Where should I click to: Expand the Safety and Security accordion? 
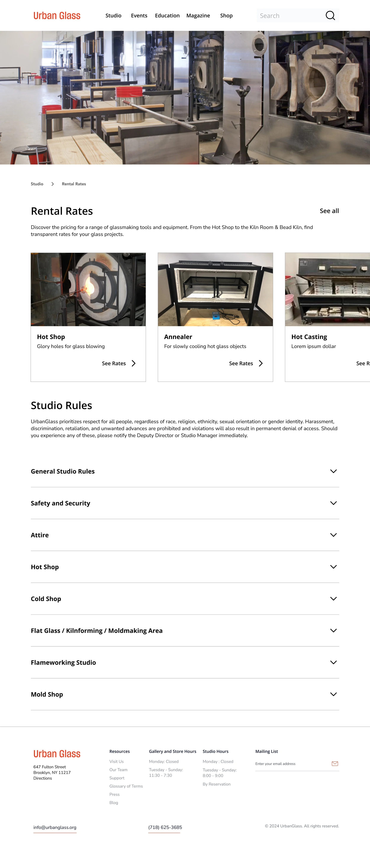pyautogui.click(x=333, y=503)
